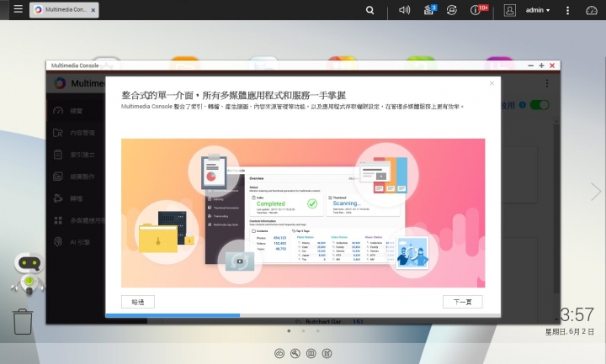
Task: Click the 略過 skip button
Action: click(x=138, y=302)
